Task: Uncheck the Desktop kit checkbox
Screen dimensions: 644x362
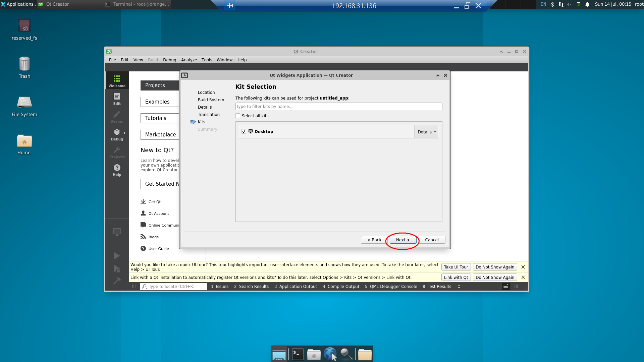Action: click(x=244, y=132)
